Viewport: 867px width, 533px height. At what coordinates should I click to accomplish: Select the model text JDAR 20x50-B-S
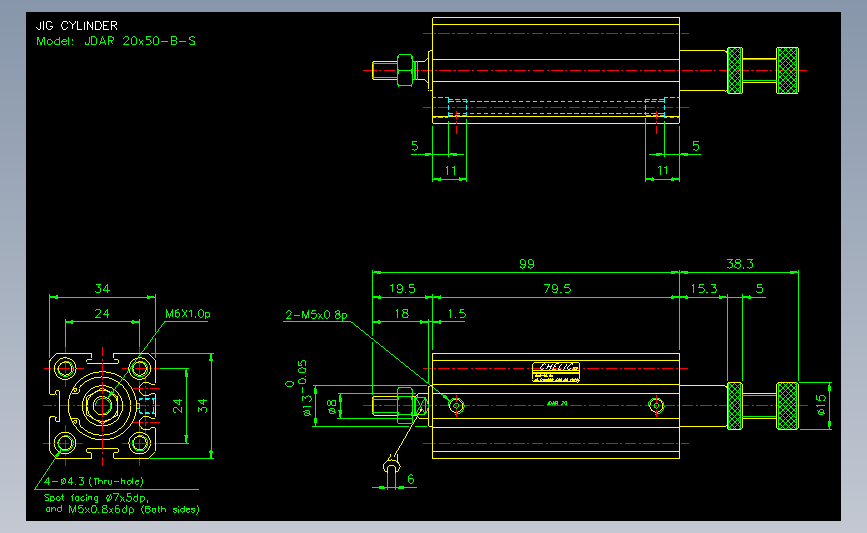(140, 41)
